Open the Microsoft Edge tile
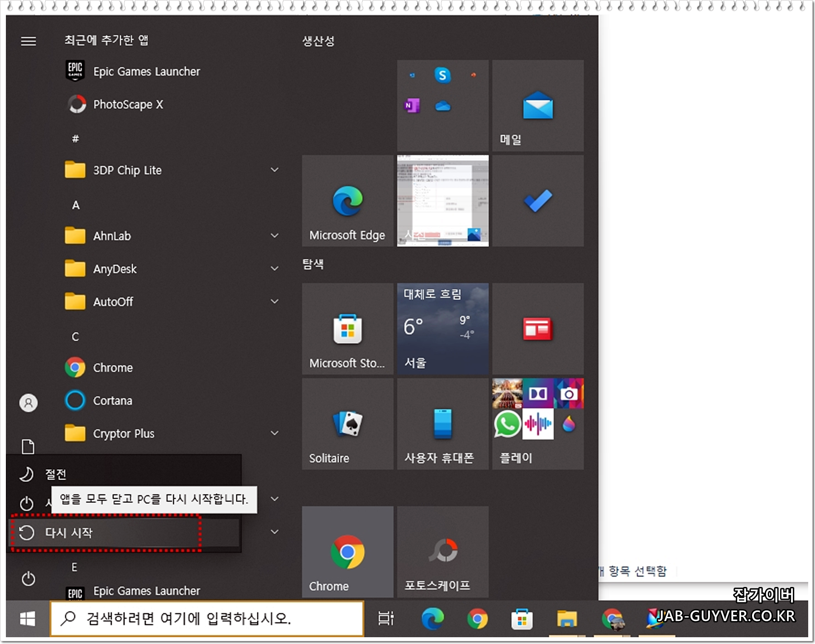The image size is (815, 644). point(348,201)
